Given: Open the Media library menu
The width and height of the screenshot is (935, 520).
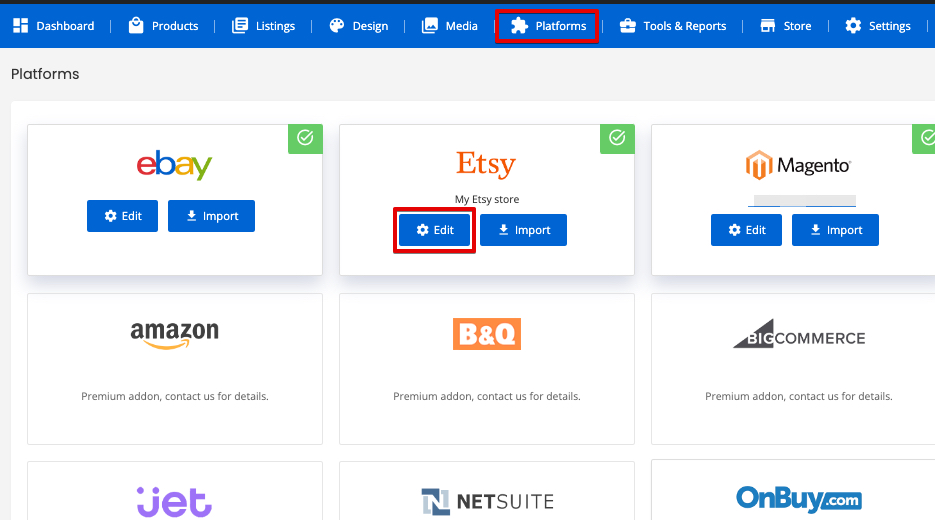Looking at the screenshot, I should (450, 26).
